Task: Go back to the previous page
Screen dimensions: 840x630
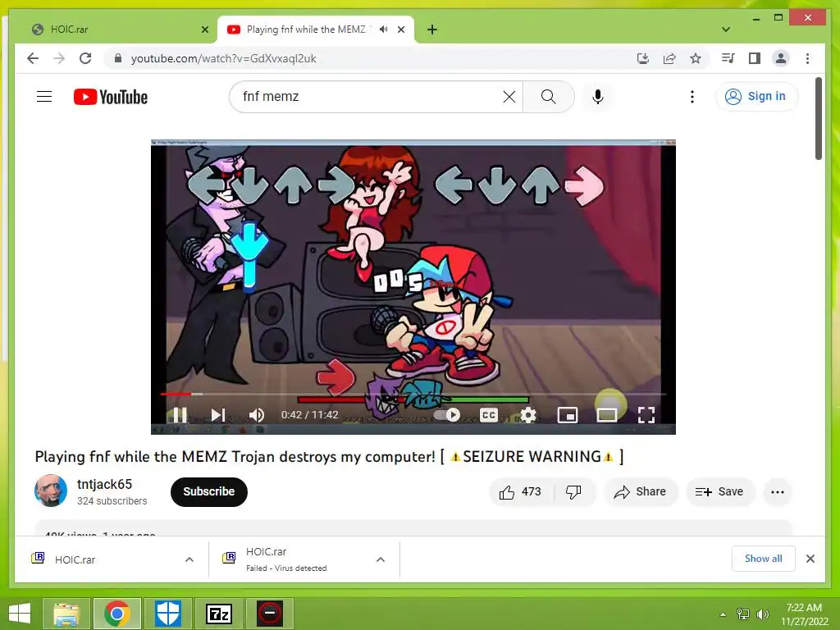Action: pyautogui.click(x=33, y=58)
